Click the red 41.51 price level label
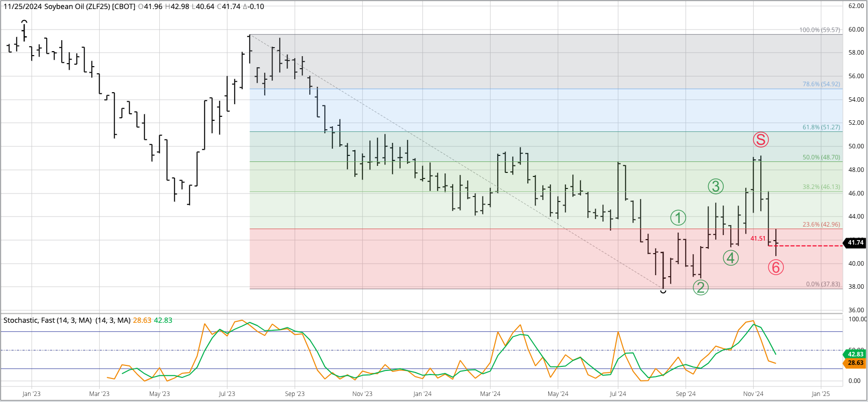This screenshot has height=402, width=868. click(x=758, y=239)
